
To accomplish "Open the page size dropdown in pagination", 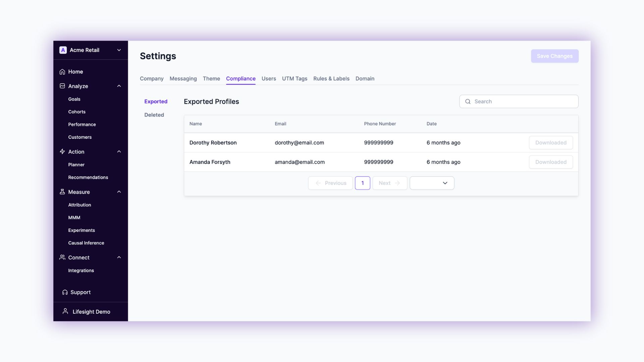I will 432,183.
